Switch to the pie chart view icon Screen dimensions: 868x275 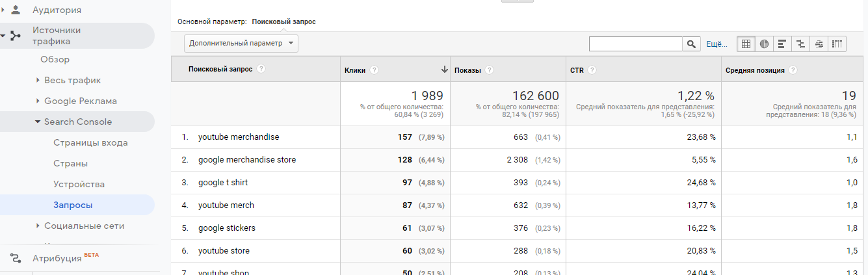[764, 44]
